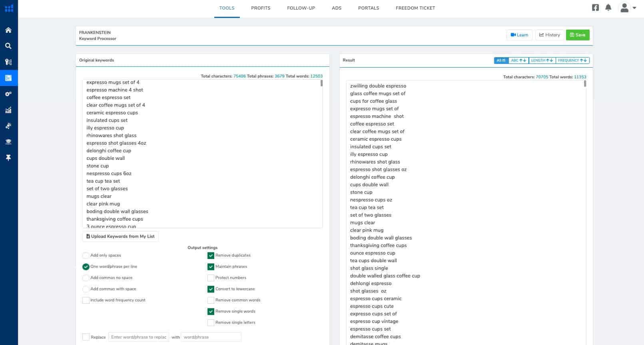Click the Helium 10 logo icon
This screenshot has width=644, height=345.
9,8
